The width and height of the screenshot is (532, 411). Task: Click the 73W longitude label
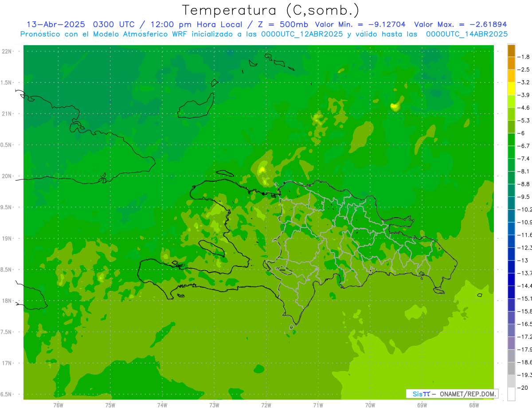point(214,405)
